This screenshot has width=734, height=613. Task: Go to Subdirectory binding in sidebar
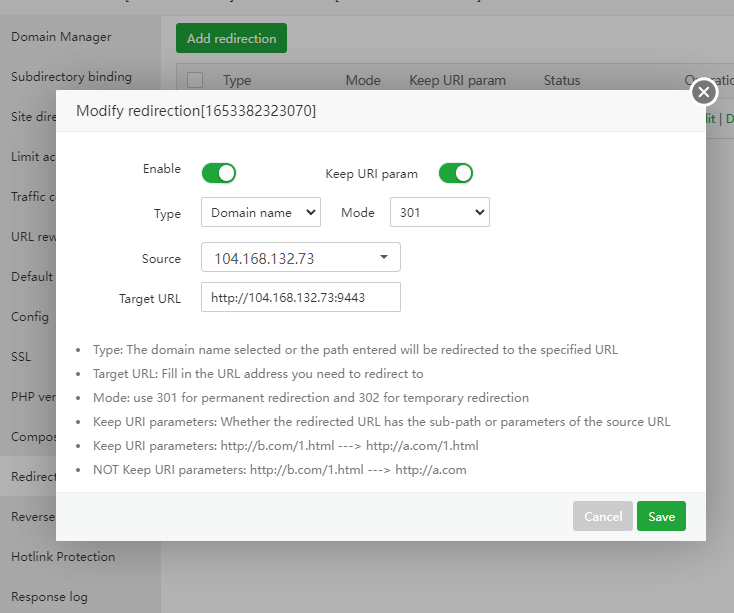[x=71, y=77]
